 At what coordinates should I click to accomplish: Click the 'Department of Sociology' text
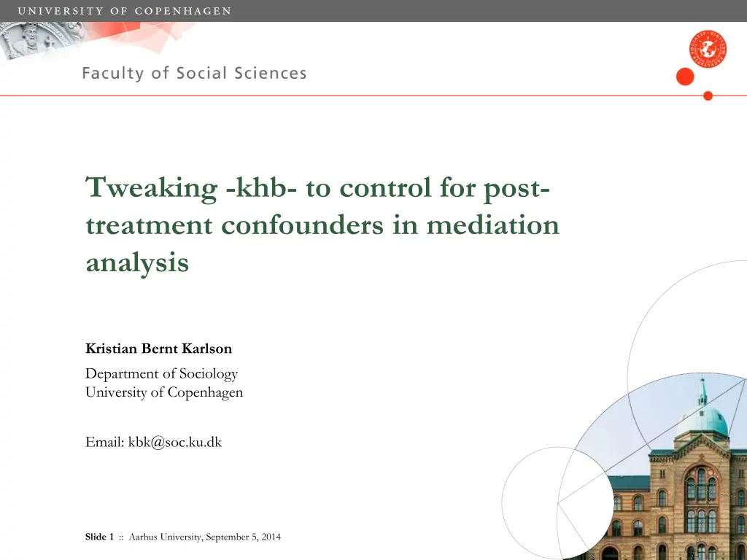click(161, 373)
